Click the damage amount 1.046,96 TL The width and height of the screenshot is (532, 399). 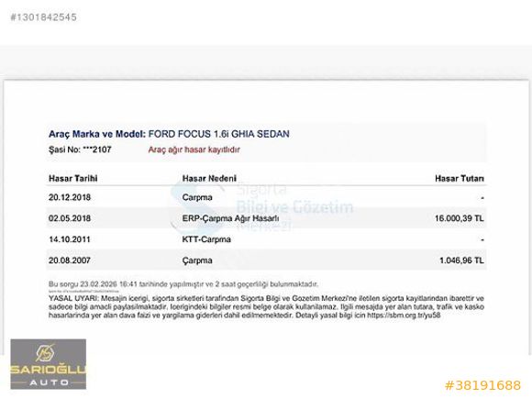[461, 260]
